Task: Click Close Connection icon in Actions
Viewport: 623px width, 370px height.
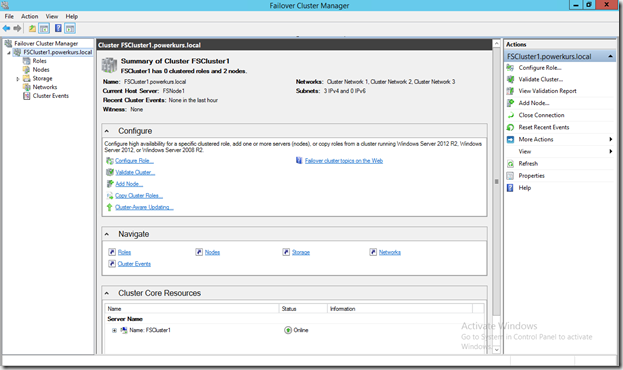Action: pos(510,115)
